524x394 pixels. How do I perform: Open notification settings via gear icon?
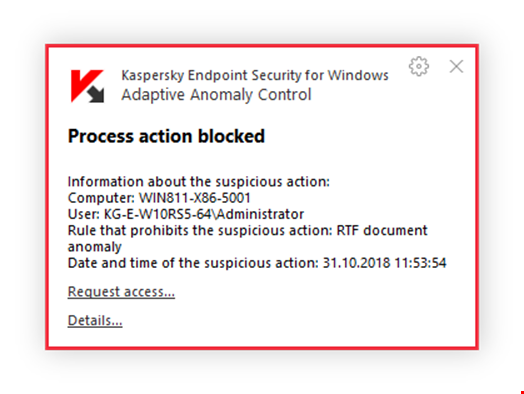[x=419, y=66]
